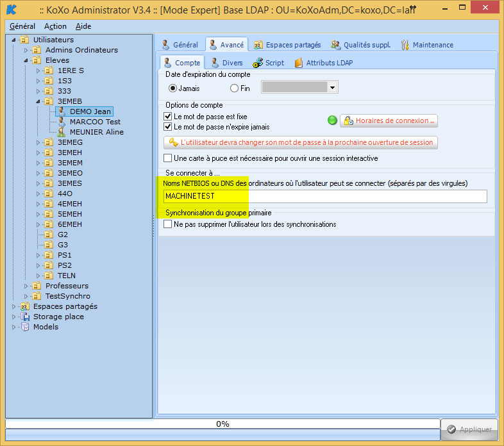Expand the 1S3 class node

coord(38,81)
